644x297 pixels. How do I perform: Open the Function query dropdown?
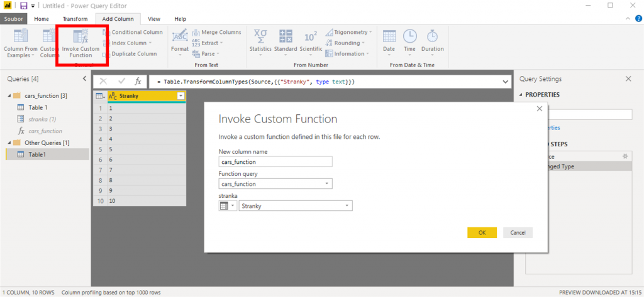pos(275,184)
